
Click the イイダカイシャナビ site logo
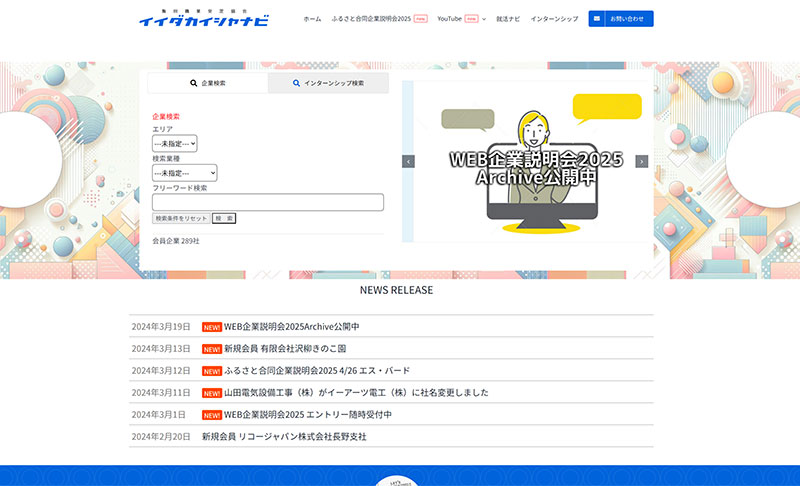coord(203,19)
